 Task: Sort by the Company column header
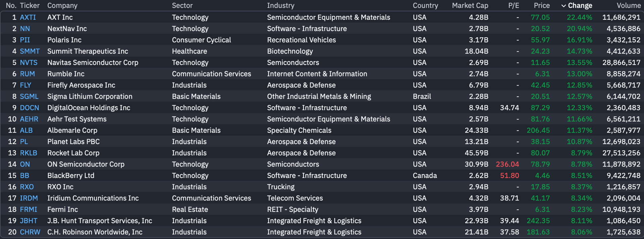(62, 6)
